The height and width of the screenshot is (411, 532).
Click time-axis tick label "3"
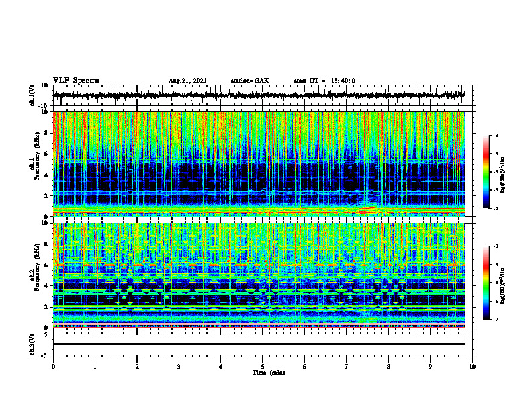pyautogui.click(x=179, y=367)
